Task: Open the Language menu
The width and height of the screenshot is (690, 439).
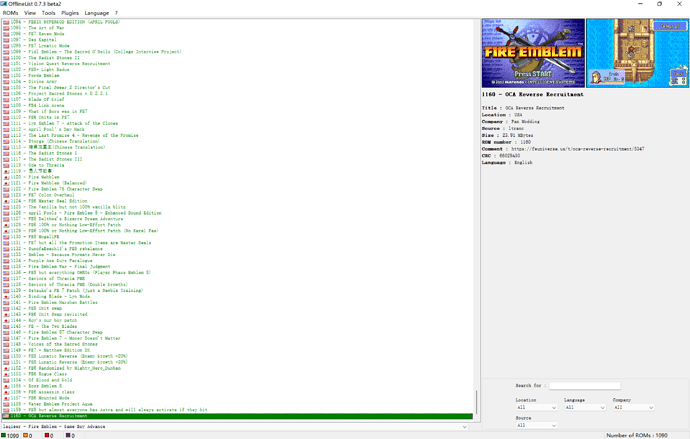Action: (x=96, y=13)
